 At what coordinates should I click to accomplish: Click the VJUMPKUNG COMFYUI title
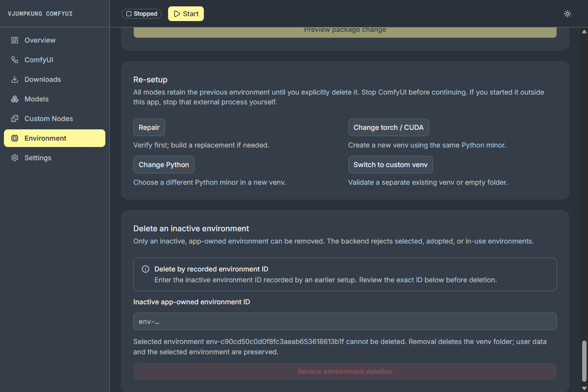click(x=40, y=14)
